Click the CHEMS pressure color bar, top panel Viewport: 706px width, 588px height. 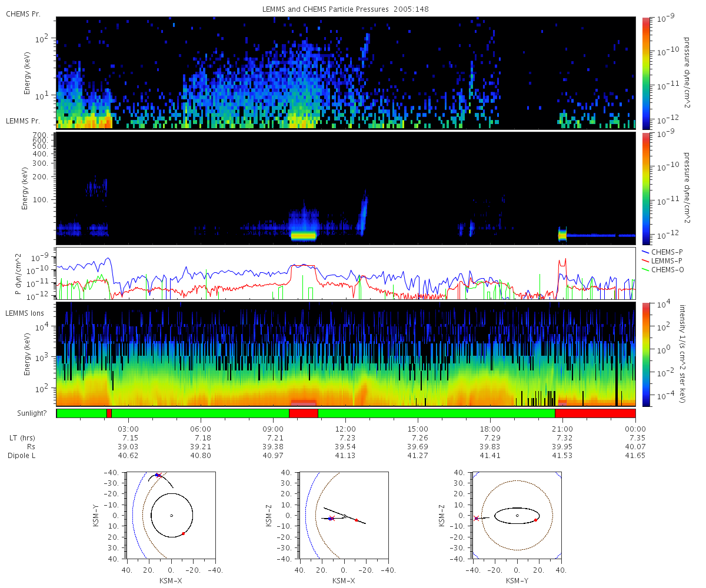tap(646, 73)
